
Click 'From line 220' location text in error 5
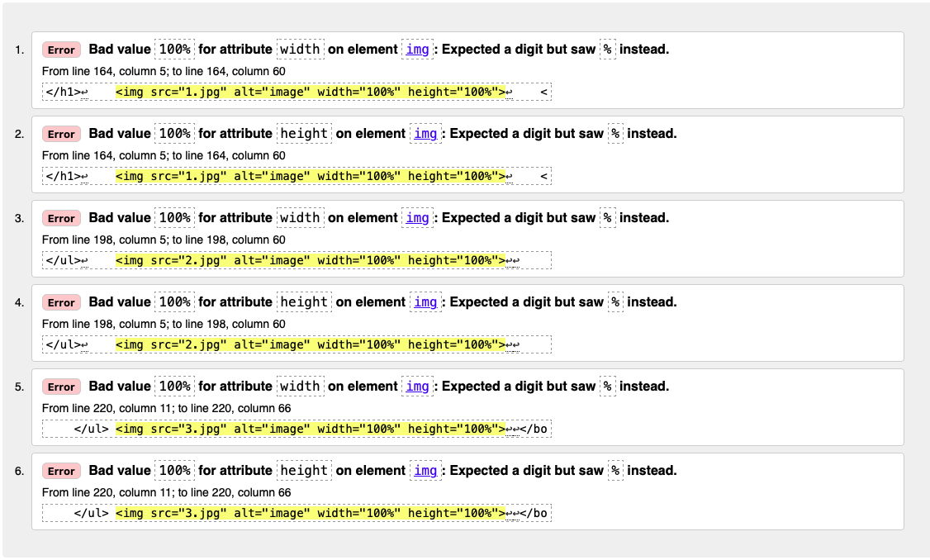coord(167,408)
